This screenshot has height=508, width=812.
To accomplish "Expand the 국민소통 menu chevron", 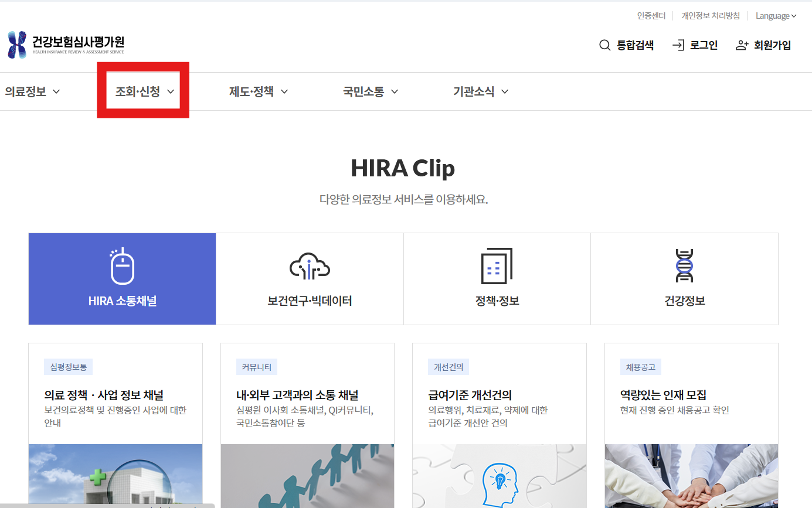I will click(395, 91).
